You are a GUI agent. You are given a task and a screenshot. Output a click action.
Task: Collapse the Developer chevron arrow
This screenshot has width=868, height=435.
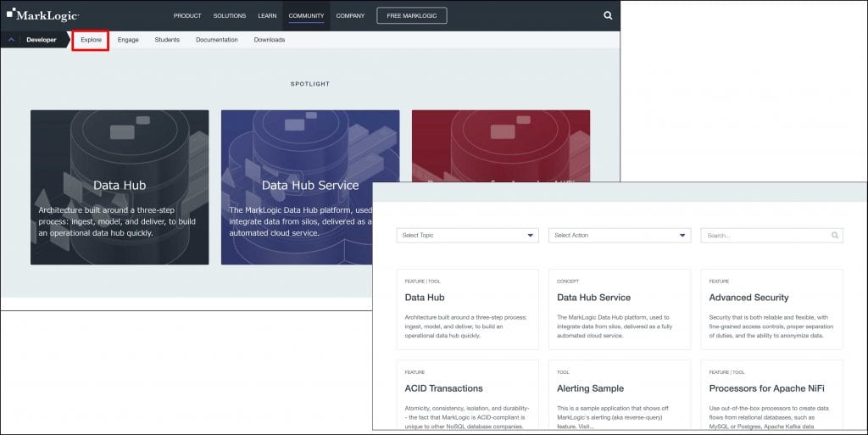coord(11,40)
